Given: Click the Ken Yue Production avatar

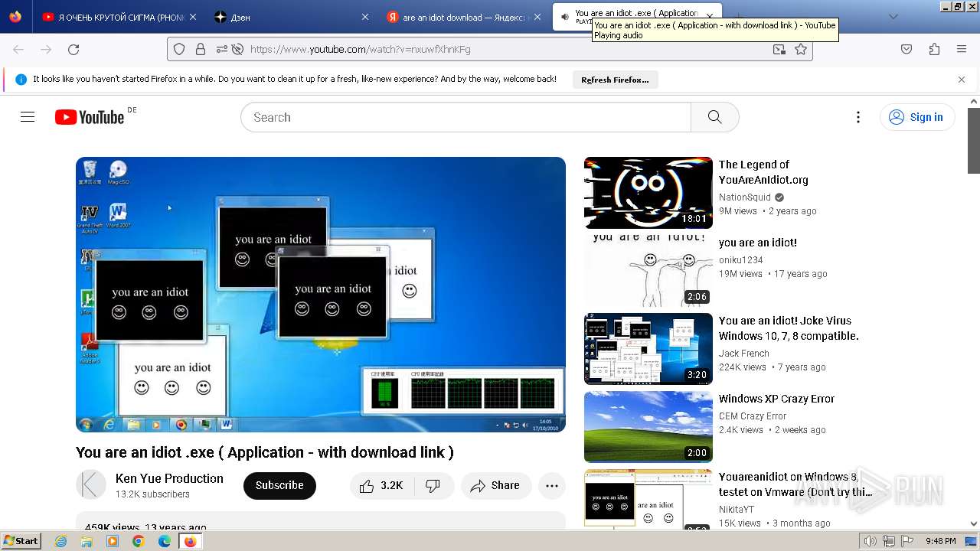Looking at the screenshot, I should pyautogui.click(x=91, y=485).
